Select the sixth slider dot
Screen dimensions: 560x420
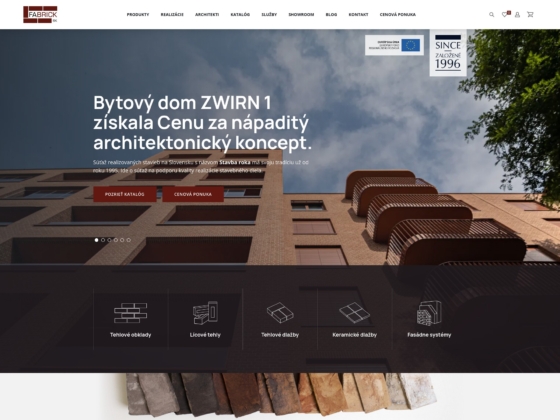(129, 240)
